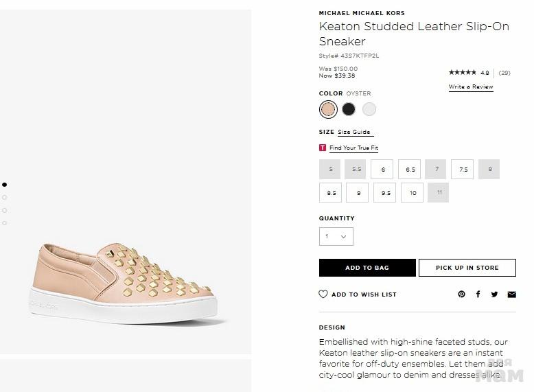Share this product on Twitter
534x392 pixels.
(x=494, y=295)
